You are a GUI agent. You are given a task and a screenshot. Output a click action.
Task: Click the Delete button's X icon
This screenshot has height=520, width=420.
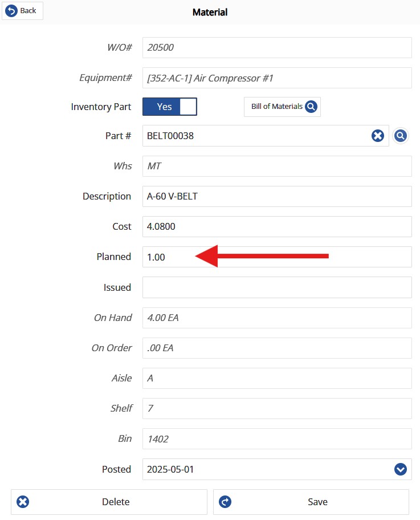23,502
